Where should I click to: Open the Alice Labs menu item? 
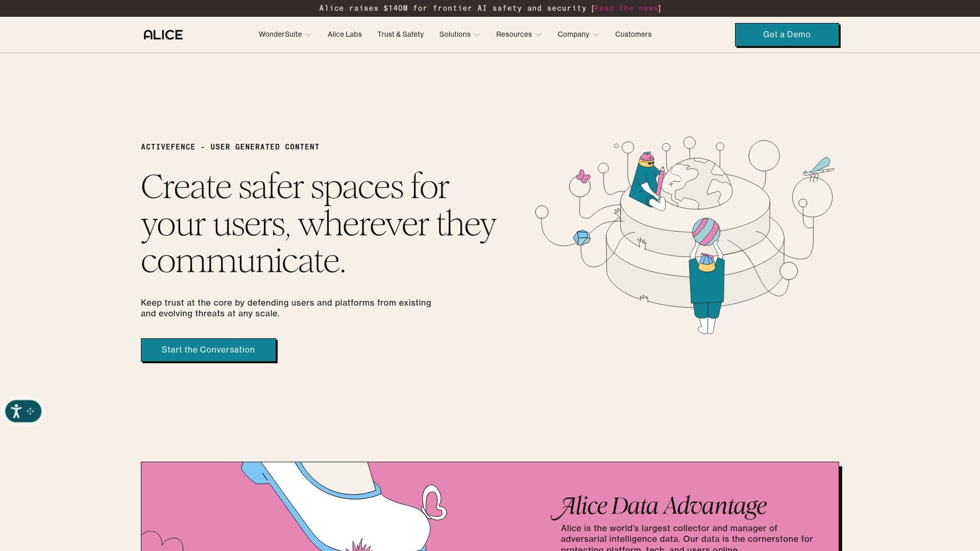tap(345, 34)
